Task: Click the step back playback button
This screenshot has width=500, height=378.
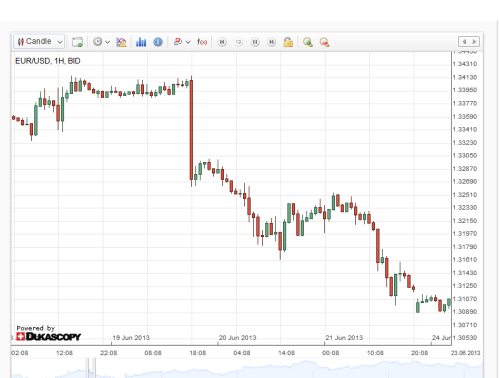Action: tap(239, 42)
